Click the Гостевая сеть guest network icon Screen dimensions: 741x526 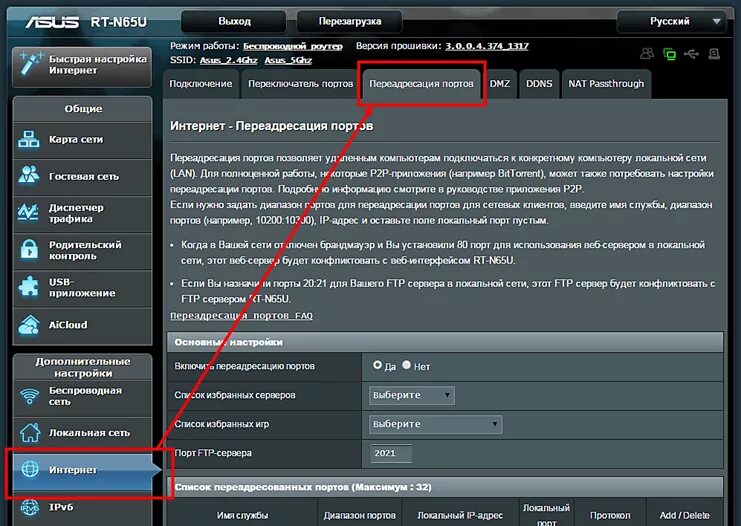[29, 175]
